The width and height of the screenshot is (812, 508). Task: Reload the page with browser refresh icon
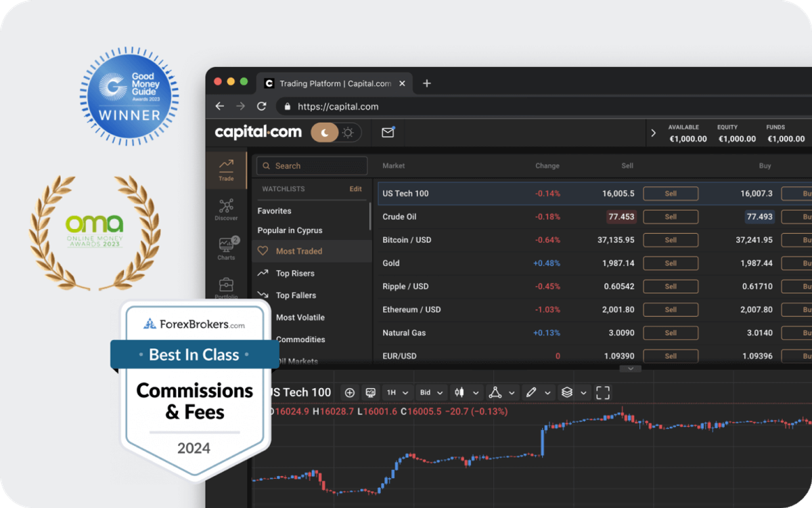262,106
